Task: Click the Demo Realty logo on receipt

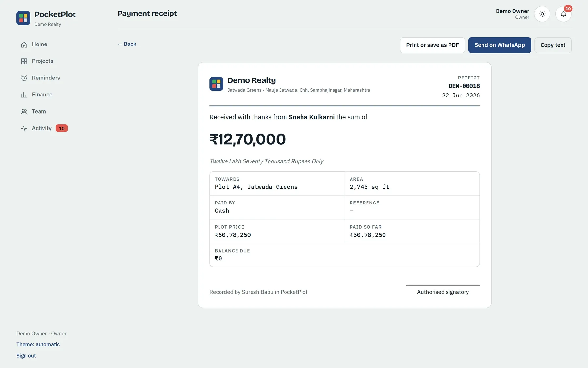Action: (x=216, y=84)
